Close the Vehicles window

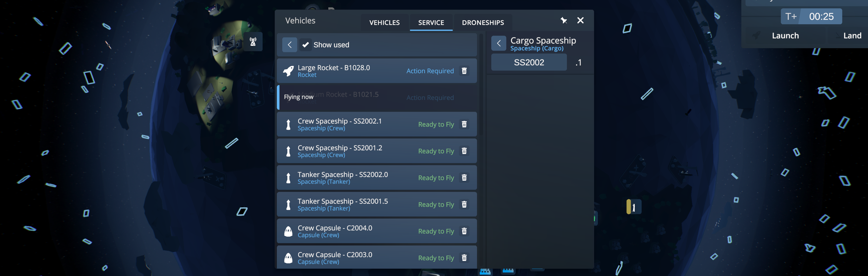tap(580, 20)
